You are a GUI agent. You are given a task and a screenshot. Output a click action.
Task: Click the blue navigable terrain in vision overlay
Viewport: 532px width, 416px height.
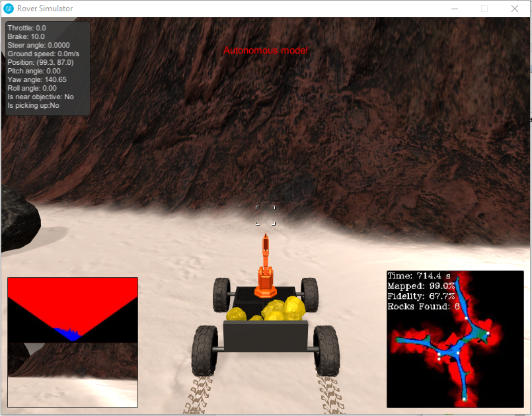click(x=69, y=334)
